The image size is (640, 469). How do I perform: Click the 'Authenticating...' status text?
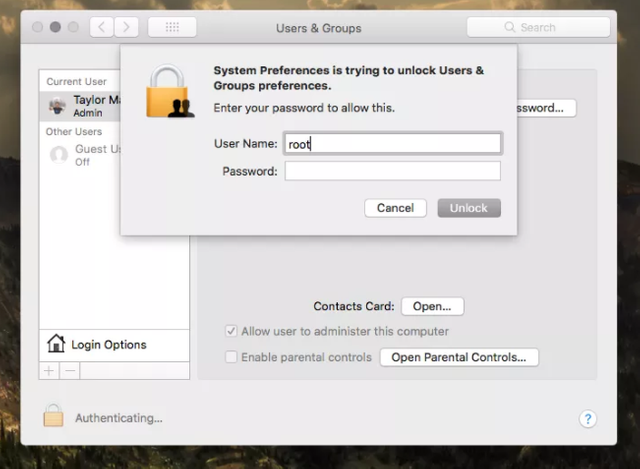click(119, 418)
